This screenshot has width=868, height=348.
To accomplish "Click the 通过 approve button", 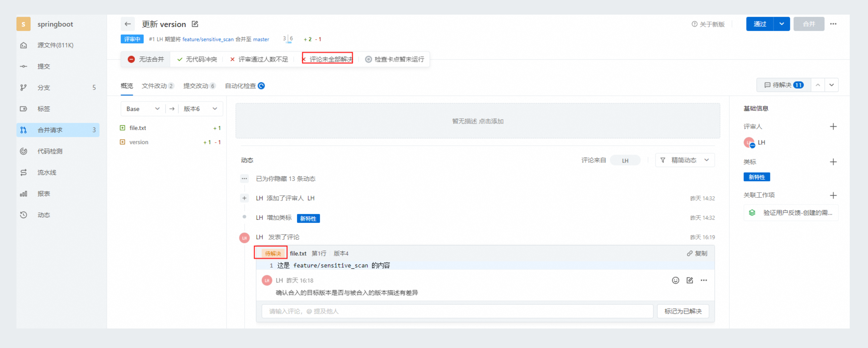I will (760, 24).
